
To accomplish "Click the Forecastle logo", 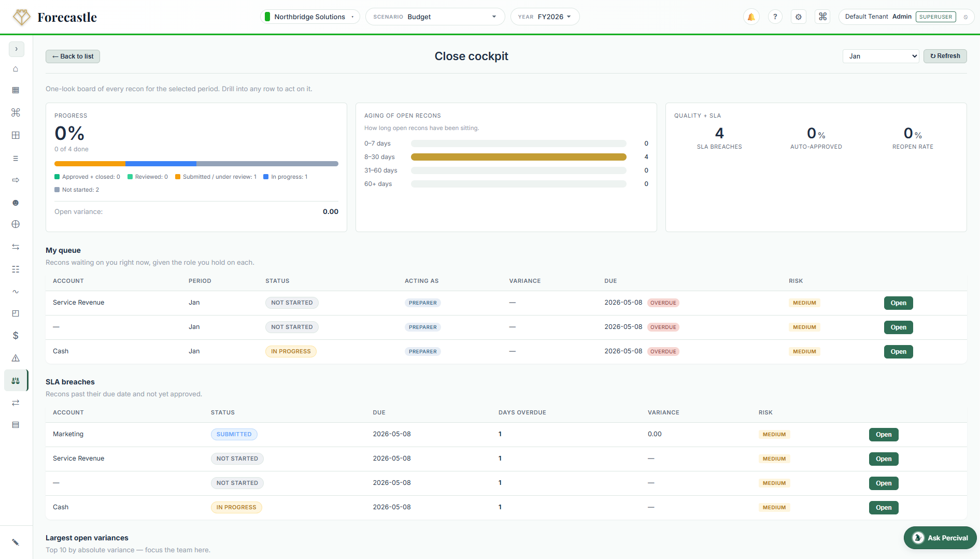I will click(x=55, y=17).
